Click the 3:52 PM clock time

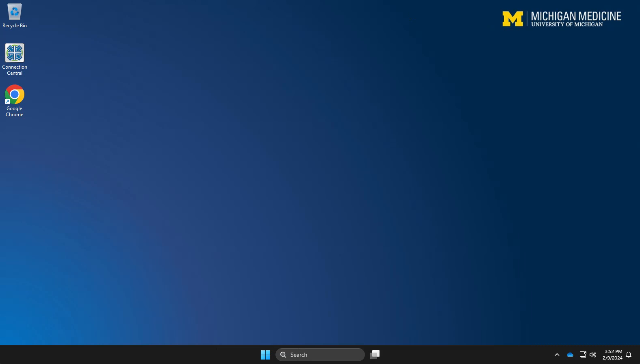[x=613, y=351]
